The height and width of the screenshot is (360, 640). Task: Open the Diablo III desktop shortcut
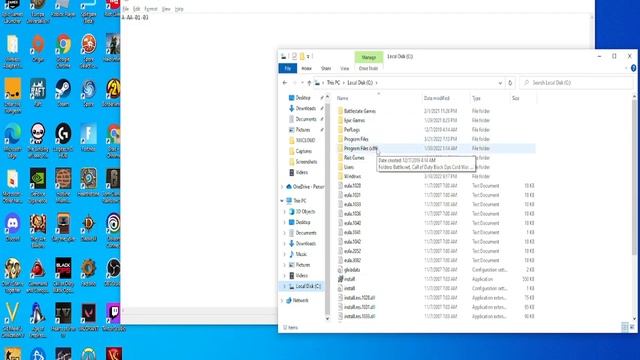[x=88, y=227]
